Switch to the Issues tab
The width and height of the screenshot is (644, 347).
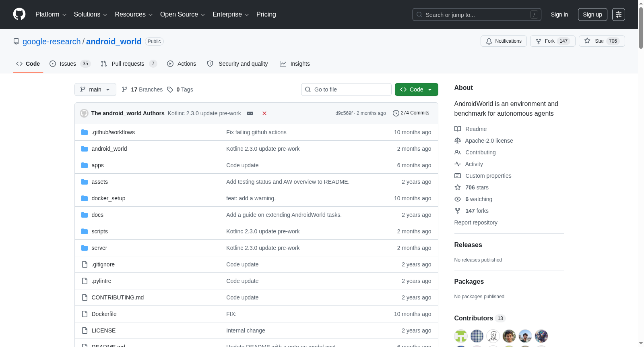[x=70, y=64]
